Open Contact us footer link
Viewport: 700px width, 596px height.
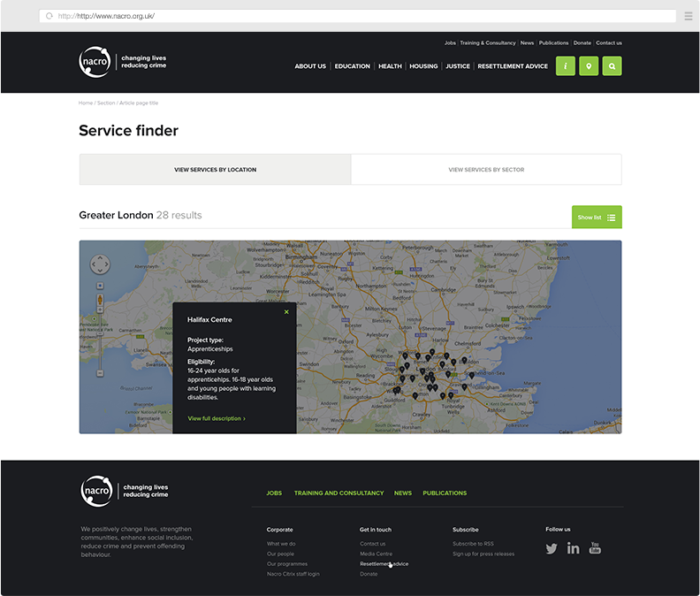(x=372, y=544)
